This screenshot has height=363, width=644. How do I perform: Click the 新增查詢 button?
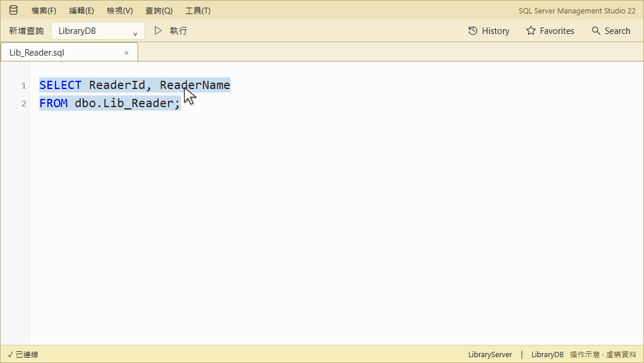[x=26, y=31]
